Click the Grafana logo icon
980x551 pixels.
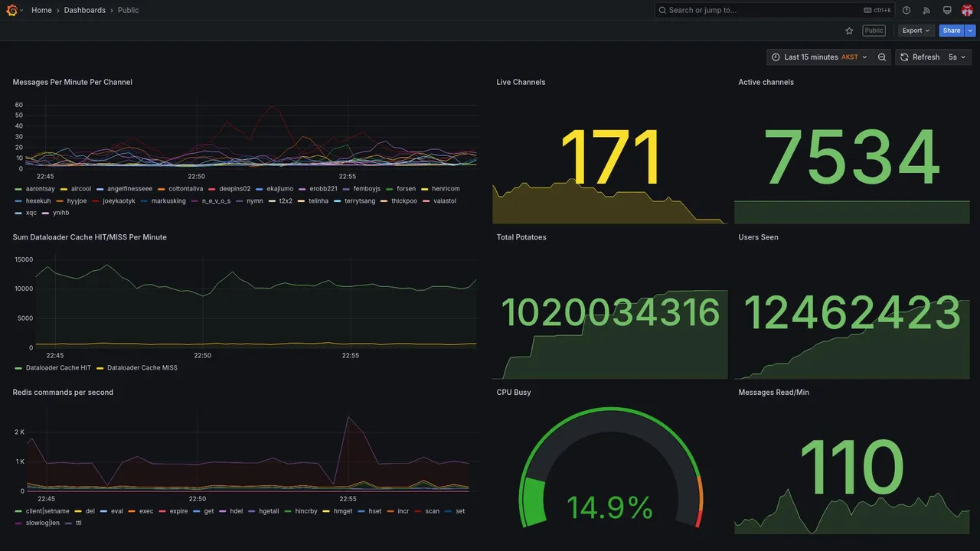click(11, 10)
